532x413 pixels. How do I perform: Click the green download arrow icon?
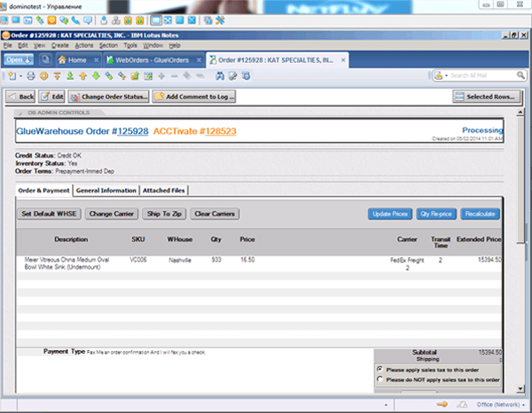coord(70,76)
